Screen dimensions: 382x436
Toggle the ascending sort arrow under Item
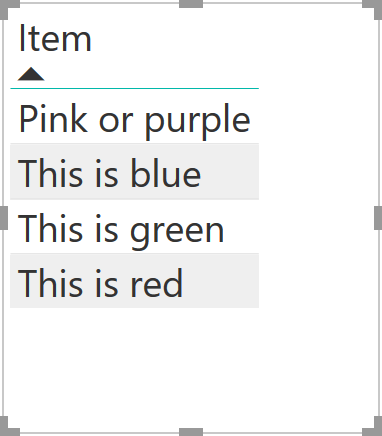coord(31,74)
